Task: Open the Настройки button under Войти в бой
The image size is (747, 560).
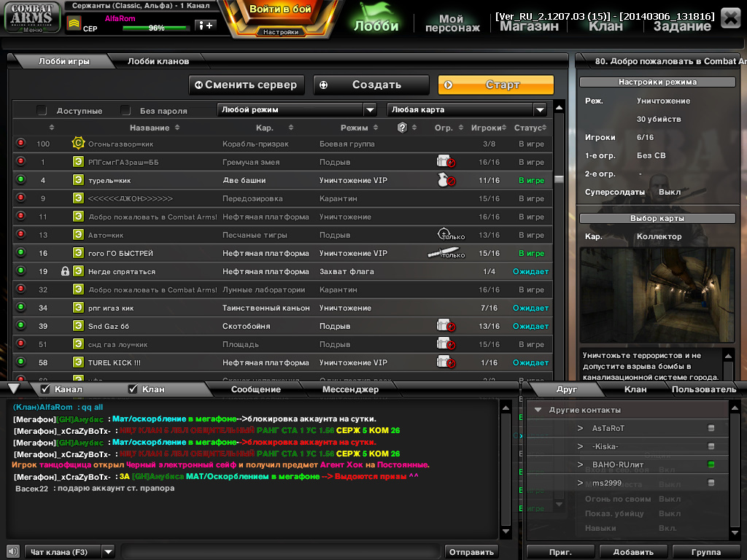Action: tap(281, 32)
